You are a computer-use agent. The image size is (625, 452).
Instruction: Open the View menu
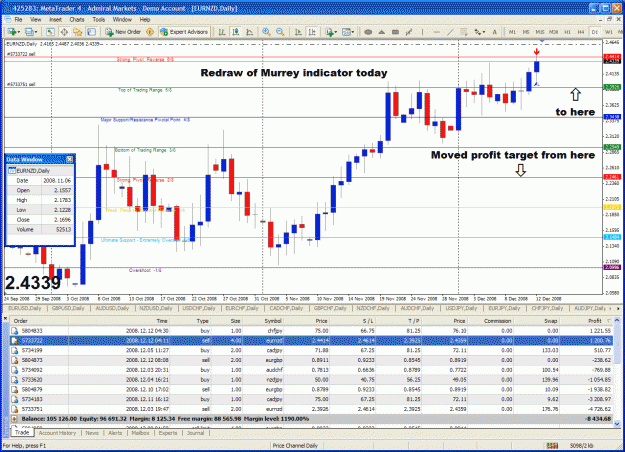(x=35, y=19)
